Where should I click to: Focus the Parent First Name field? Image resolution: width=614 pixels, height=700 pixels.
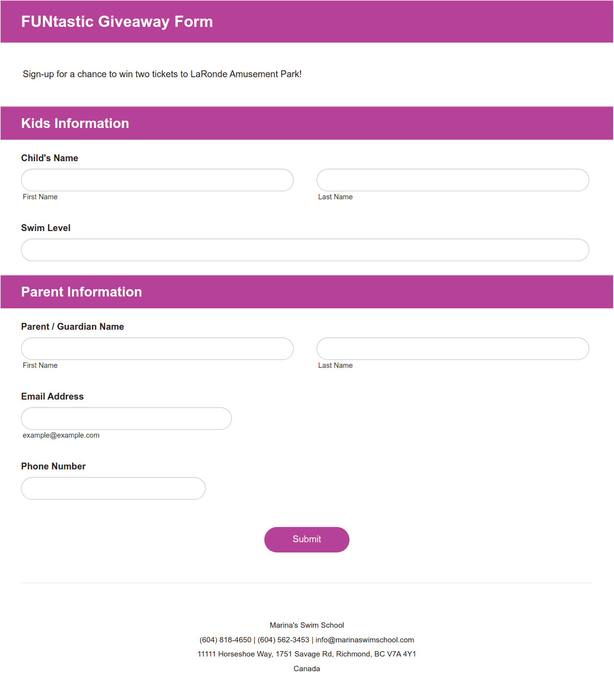click(x=157, y=349)
